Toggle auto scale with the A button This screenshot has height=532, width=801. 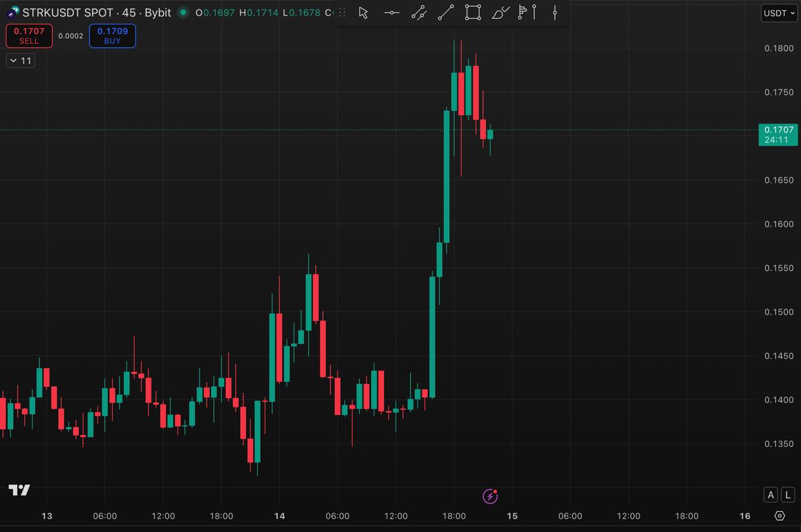pyautogui.click(x=771, y=495)
